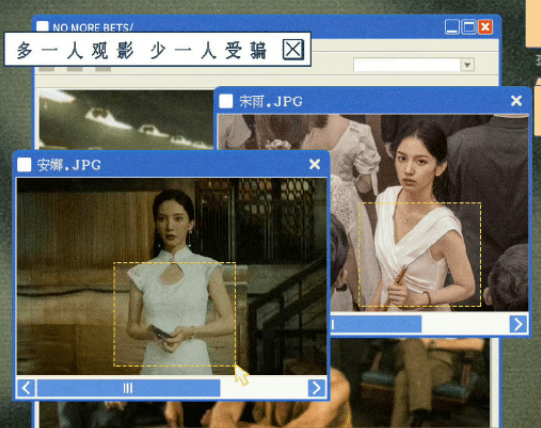Maximize the NO MORE BETS window
Viewport: 541px width, 428px height.
pos(469,27)
